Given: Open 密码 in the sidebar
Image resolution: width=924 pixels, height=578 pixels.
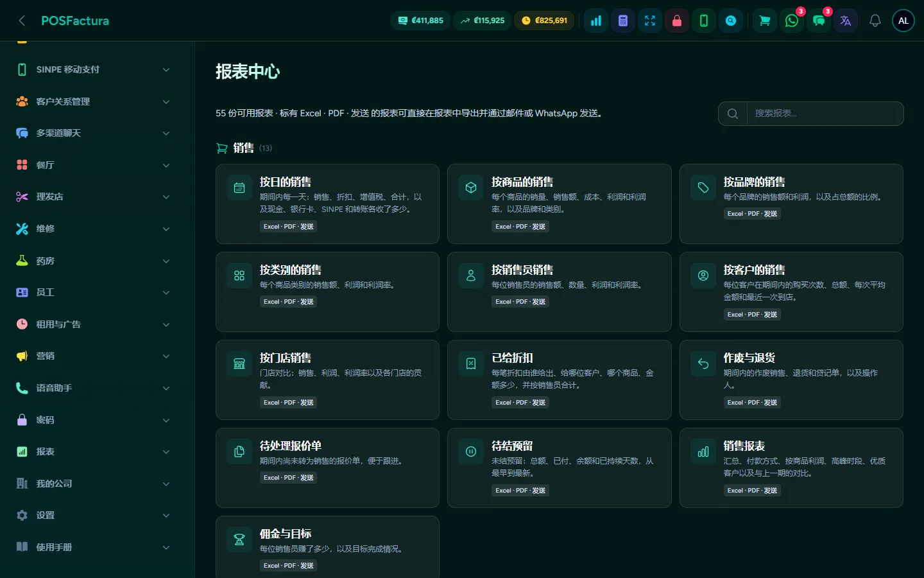Looking at the screenshot, I should point(94,420).
